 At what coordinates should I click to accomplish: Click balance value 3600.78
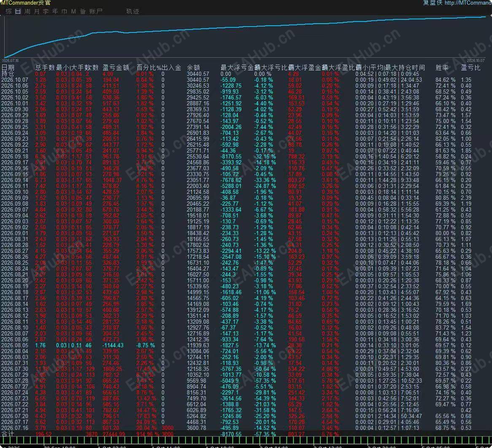(x=196, y=428)
